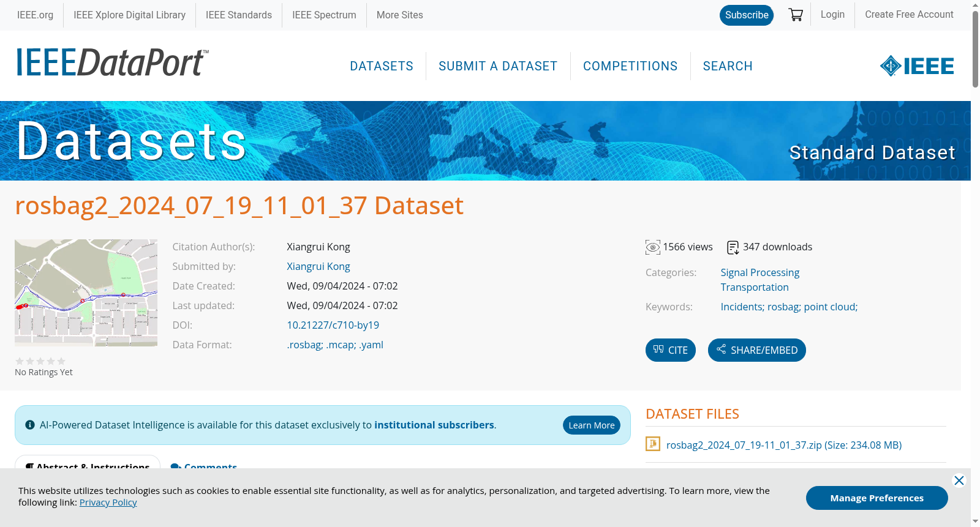Go to SUBMIT A DATASET

498,66
